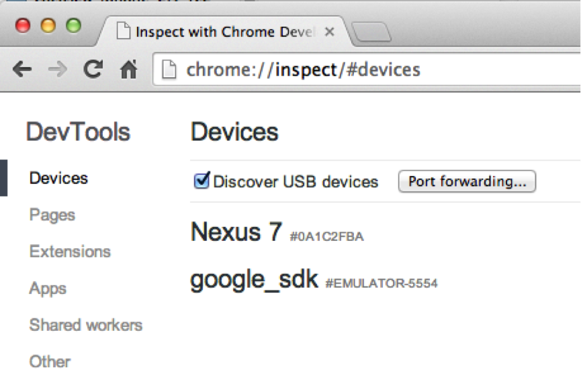Viewport: 581px width, 392px height.
Task: Switch to Pages section
Action: (x=52, y=215)
